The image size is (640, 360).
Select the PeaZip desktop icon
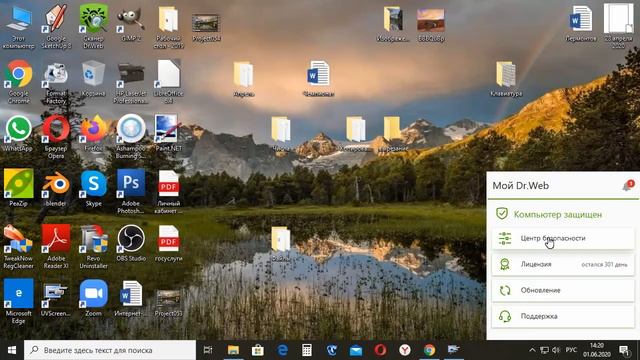(18, 188)
